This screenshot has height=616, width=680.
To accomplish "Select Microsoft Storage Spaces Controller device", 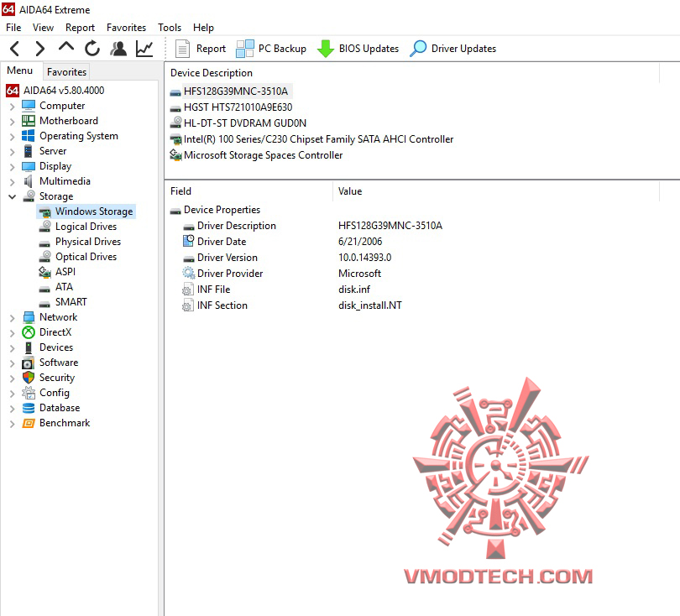I will point(263,155).
